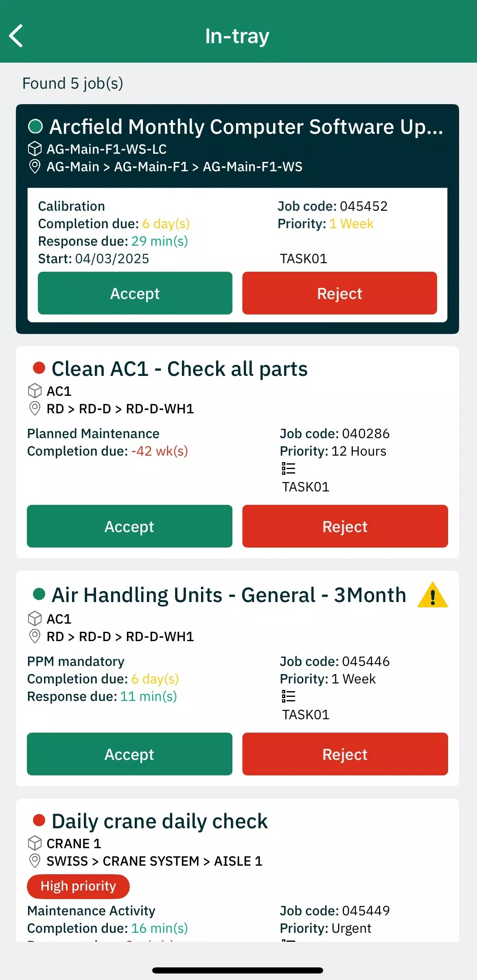Tap asset cube icon beside CRANE 1
Viewport: 477px width, 980px height.
35,843
